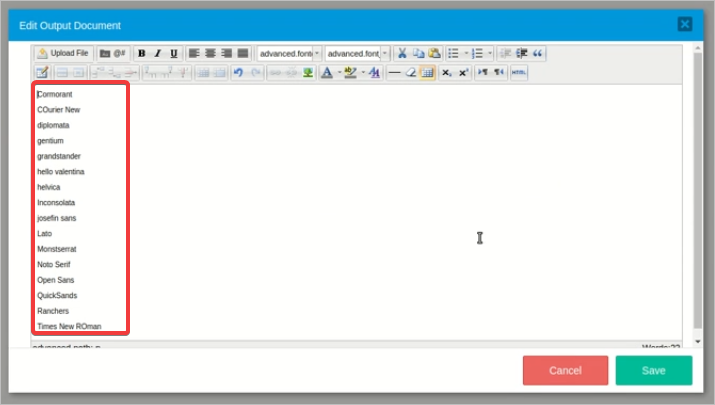Image resolution: width=715 pixels, height=405 pixels.
Task: Cut selection with scissors icon
Action: 401,53
